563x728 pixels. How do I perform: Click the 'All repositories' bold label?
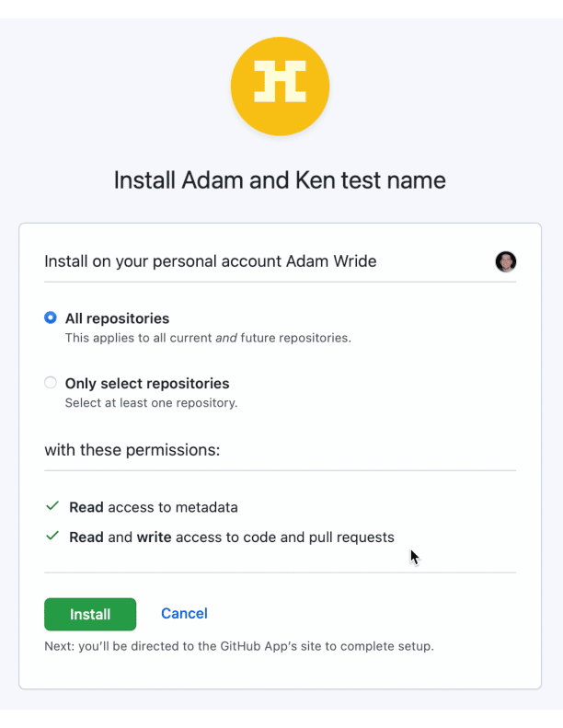tap(117, 318)
